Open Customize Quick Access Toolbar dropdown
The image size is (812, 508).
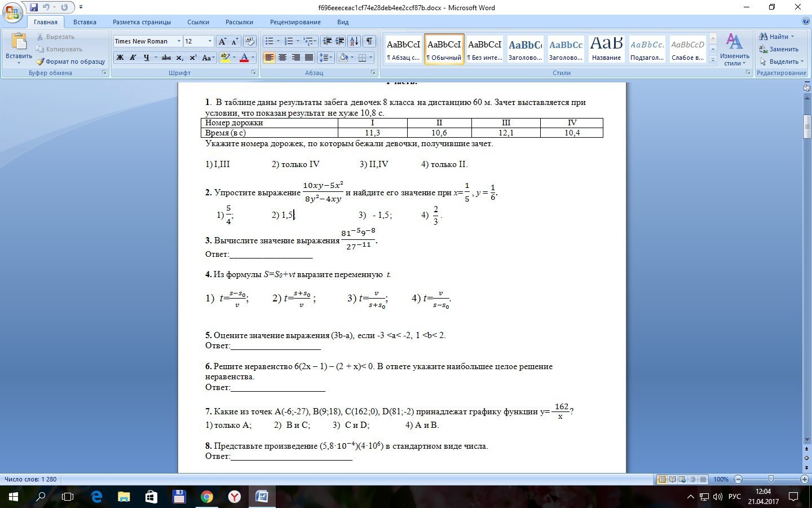(x=81, y=7)
